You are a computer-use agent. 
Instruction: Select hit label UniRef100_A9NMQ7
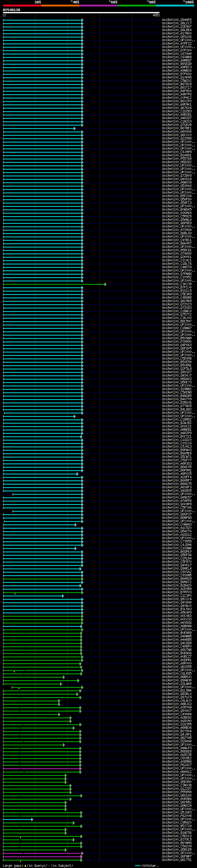tap(177, 60)
